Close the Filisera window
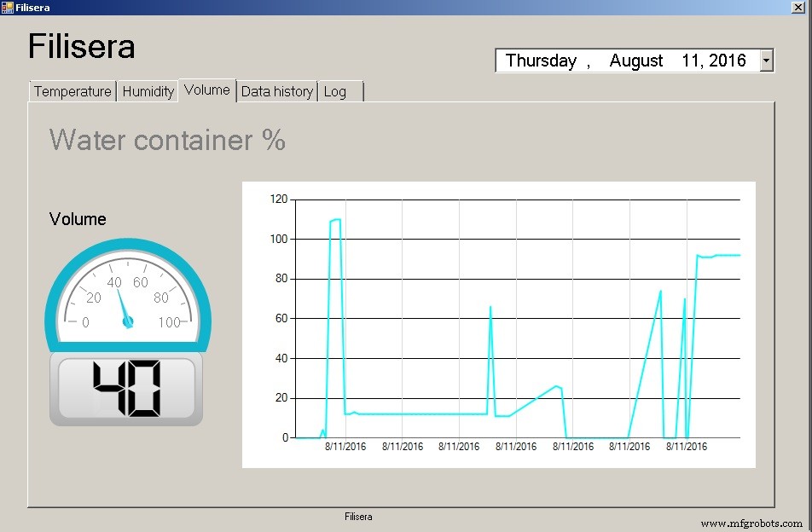The width and height of the screenshot is (812, 532). (x=798, y=7)
